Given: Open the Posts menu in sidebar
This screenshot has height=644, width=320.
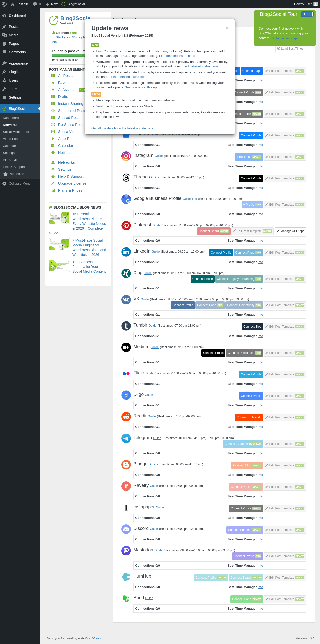Looking at the screenshot, I should pyautogui.click(x=20, y=27).
